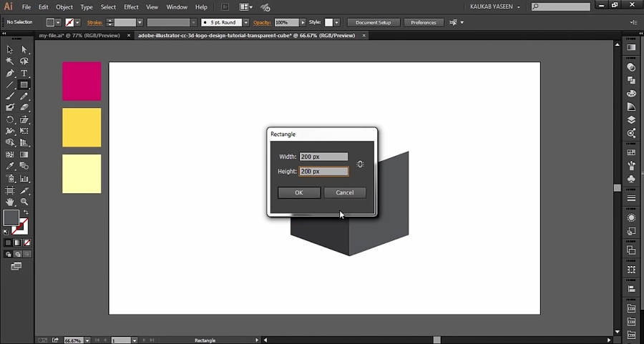The height and width of the screenshot is (344, 644).
Task: Reset to default fill and stroke
Action: [x=6, y=232]
